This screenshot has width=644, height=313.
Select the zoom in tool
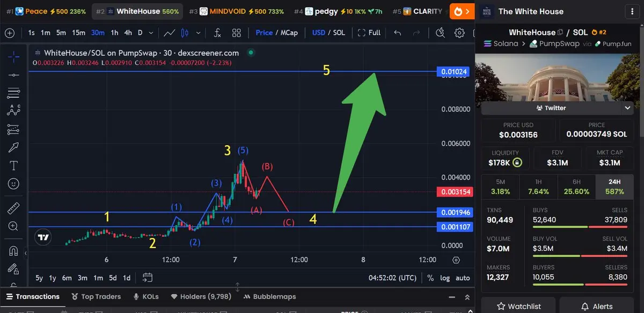14,226
